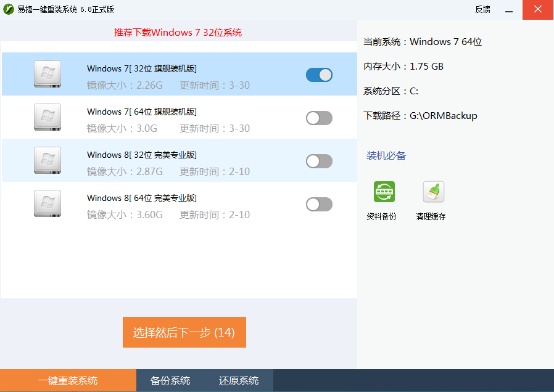Open the 反馈 feedback link
Image resolution: width=554 pixels, height=392 pixels.
click(482, 9)
